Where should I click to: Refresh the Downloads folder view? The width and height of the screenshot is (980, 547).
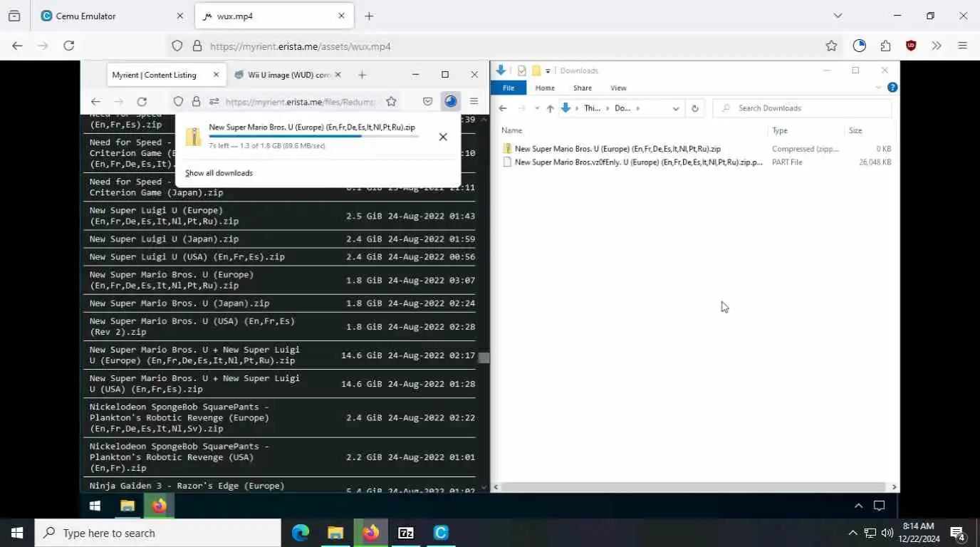click(x=694, y=108)
